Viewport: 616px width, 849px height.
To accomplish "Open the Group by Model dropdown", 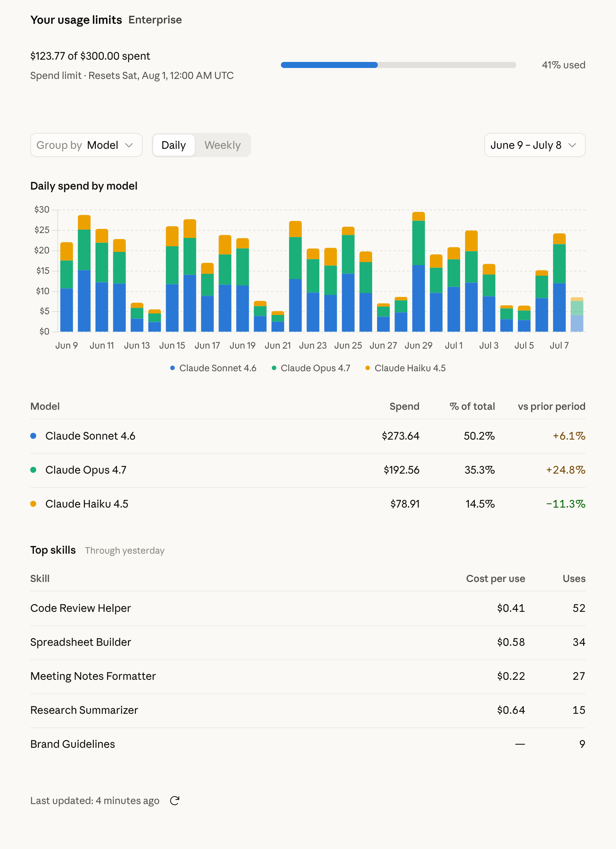I will [86, 145].
